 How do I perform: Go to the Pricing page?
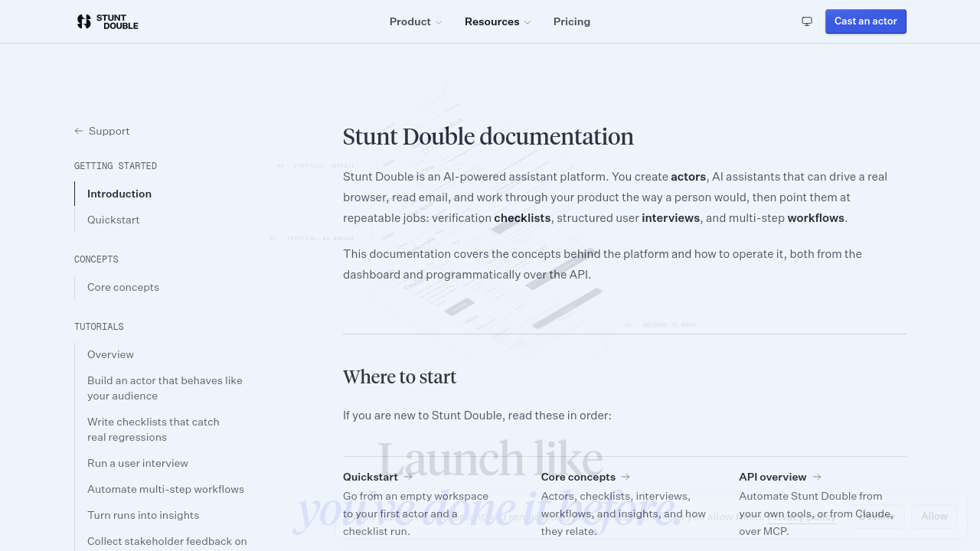tap(572, 21)
